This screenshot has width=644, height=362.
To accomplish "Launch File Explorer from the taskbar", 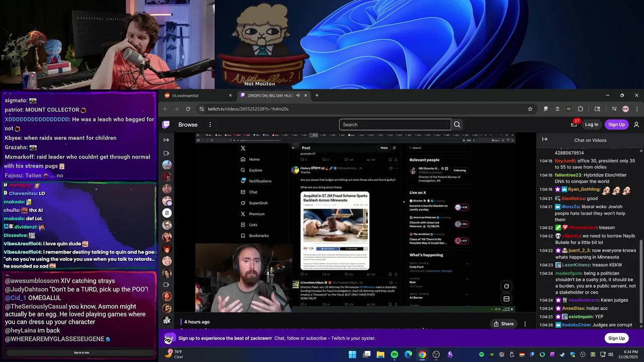I will point(381,354).
